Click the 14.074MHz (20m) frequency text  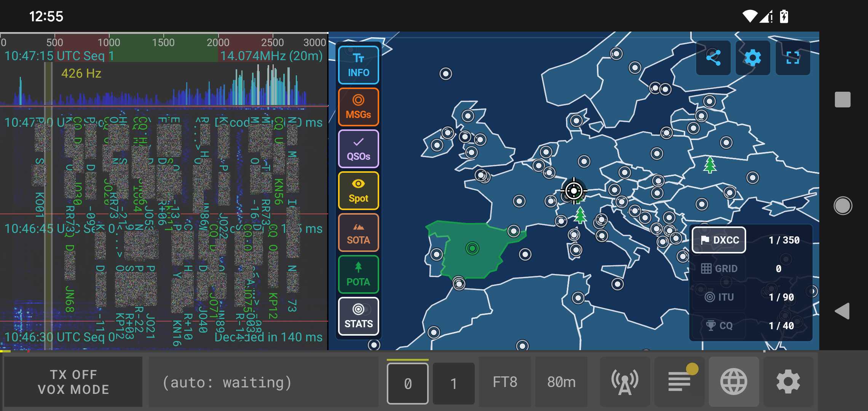[271, 56]
